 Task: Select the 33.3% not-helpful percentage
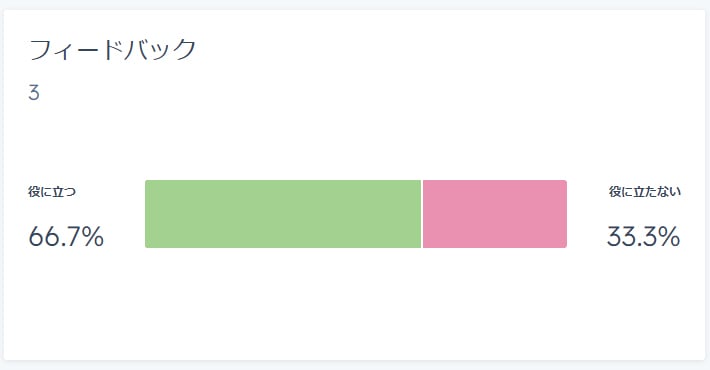[643, 236]
